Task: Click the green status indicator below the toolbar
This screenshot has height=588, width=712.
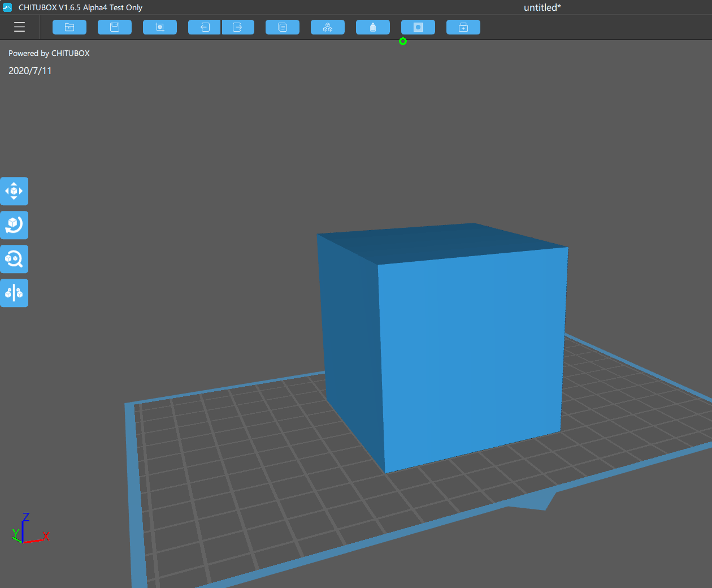Action: (403, 41)
